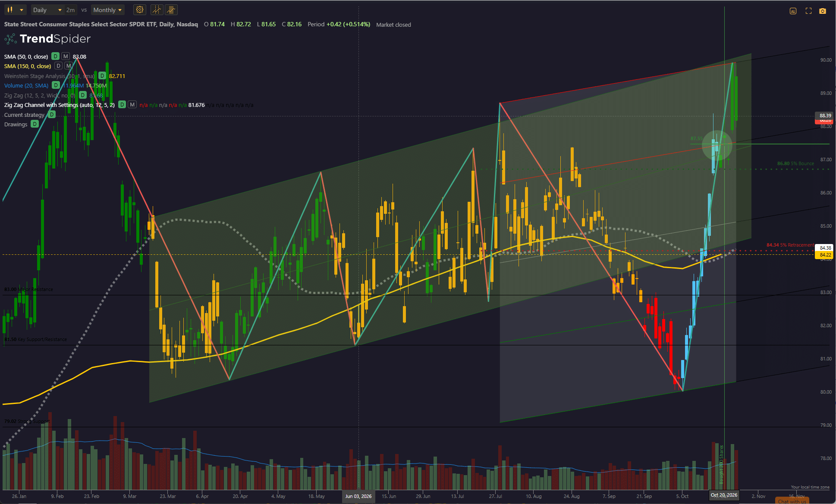Click the 84.38 price axis tag
Image resolution: width=836 pixels, height=504 pixels.
pos(825,248)
